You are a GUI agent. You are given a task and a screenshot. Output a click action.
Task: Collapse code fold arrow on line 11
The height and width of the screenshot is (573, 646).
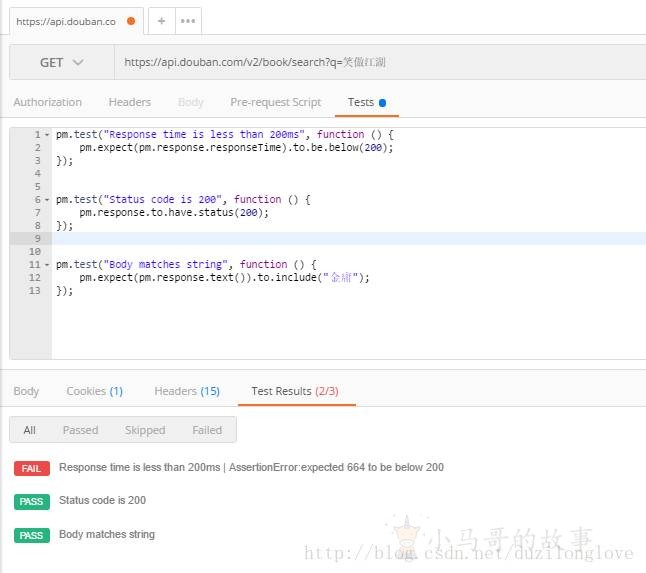coord(47,265)
